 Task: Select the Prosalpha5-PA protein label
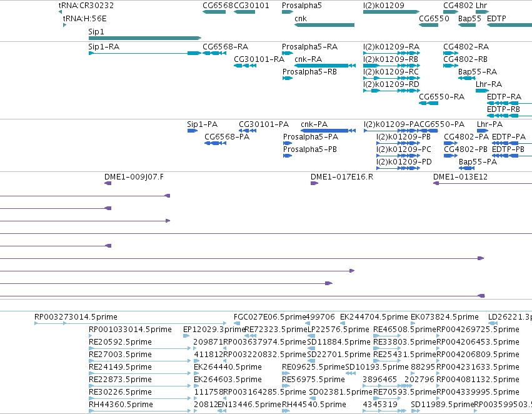pos(311,137)
